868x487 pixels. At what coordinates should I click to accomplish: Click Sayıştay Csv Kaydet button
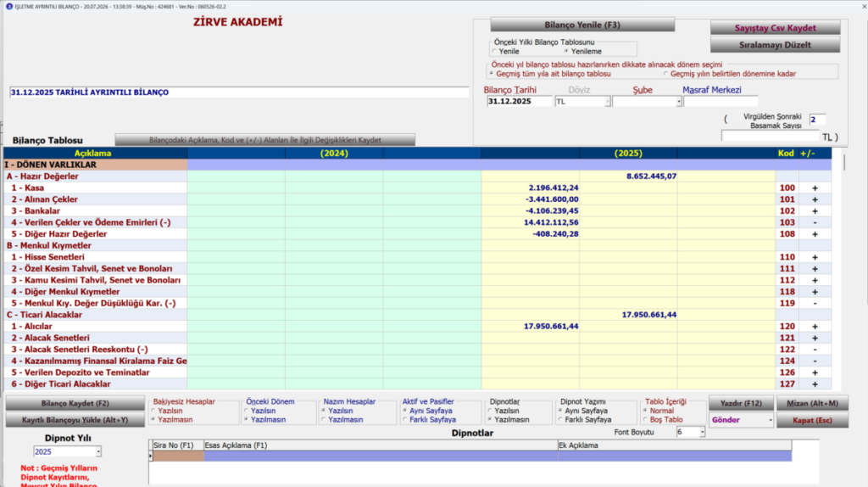775,28
